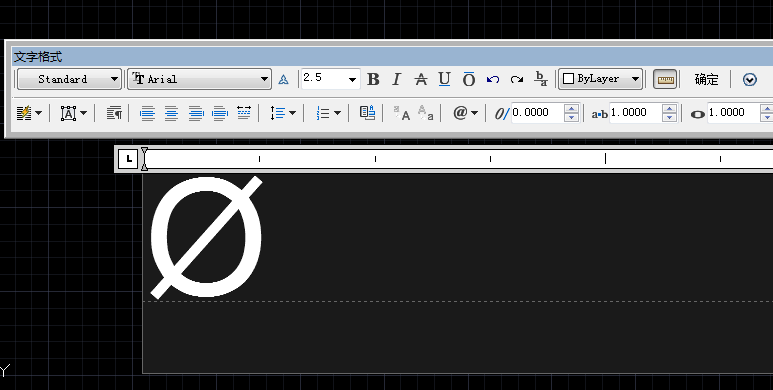The image size is (773, 390).
Task: Open the round options button
Action: click(749, 79)
